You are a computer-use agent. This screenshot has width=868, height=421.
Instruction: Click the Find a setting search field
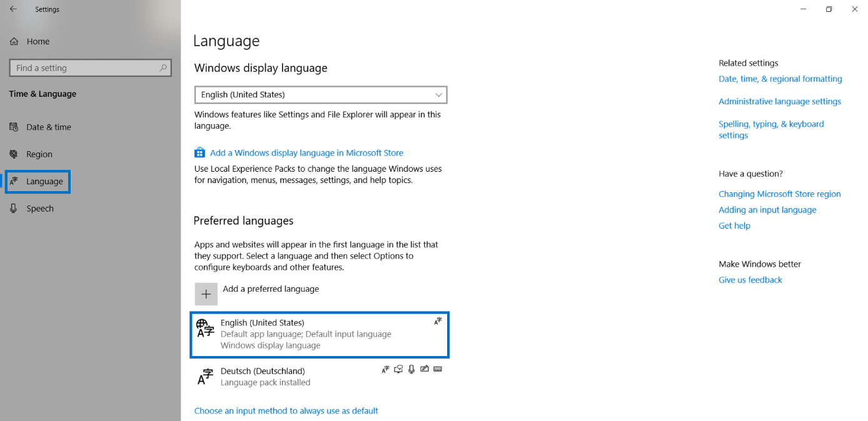90,67
